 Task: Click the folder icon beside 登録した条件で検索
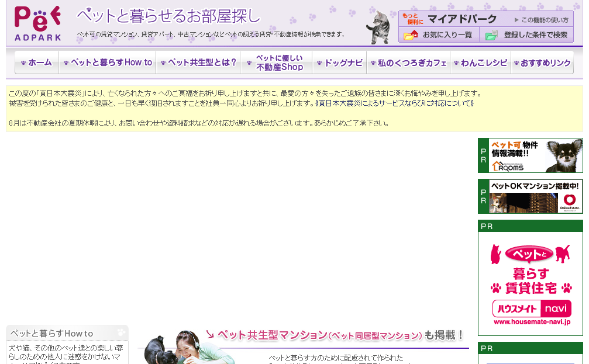(x=491, y=35)
